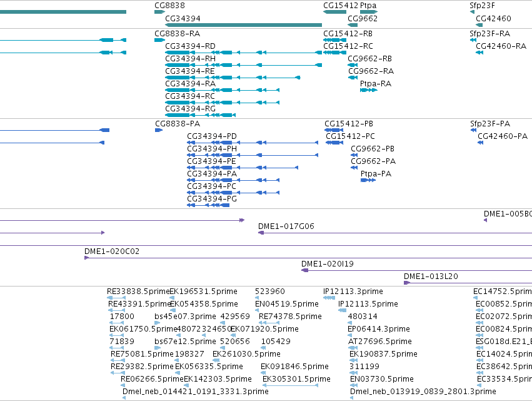Select EST EP06414.3prime

pos(379,329)
